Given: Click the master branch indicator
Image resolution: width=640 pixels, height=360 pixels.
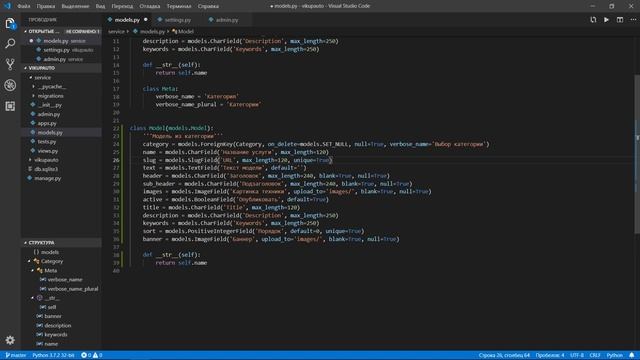Looking at the screenshot, I should (16, 355).
